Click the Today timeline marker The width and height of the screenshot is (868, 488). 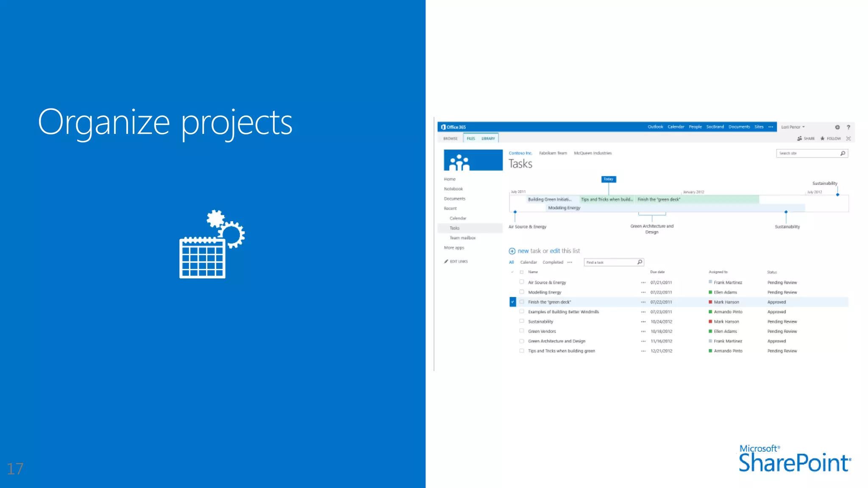(x=608, y=179)
